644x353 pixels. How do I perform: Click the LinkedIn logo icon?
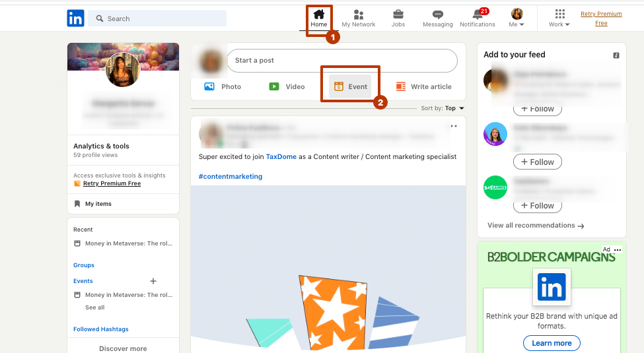[x=75, y=18]
